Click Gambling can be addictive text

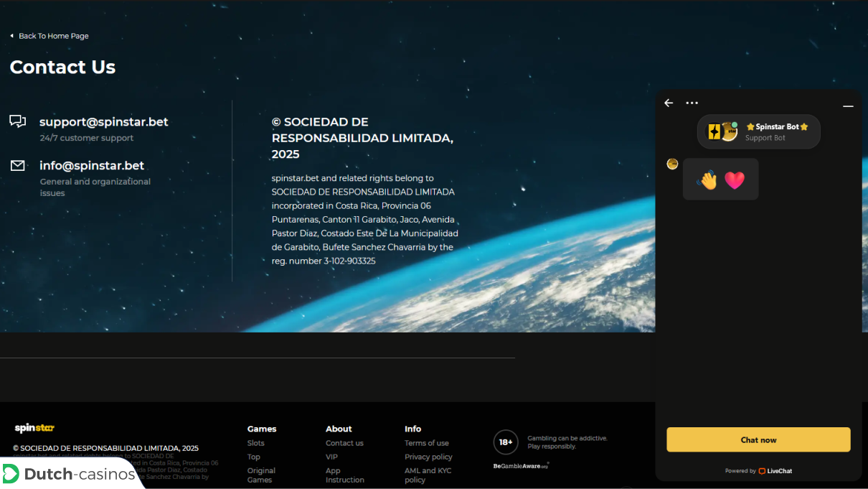(x=567, y=442)
